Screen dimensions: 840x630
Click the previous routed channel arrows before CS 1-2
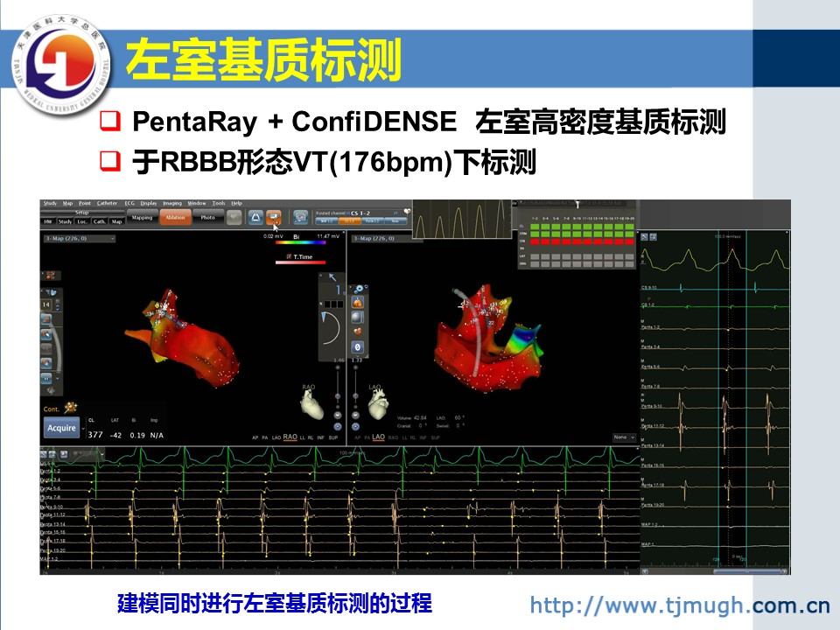click(347, 213)
